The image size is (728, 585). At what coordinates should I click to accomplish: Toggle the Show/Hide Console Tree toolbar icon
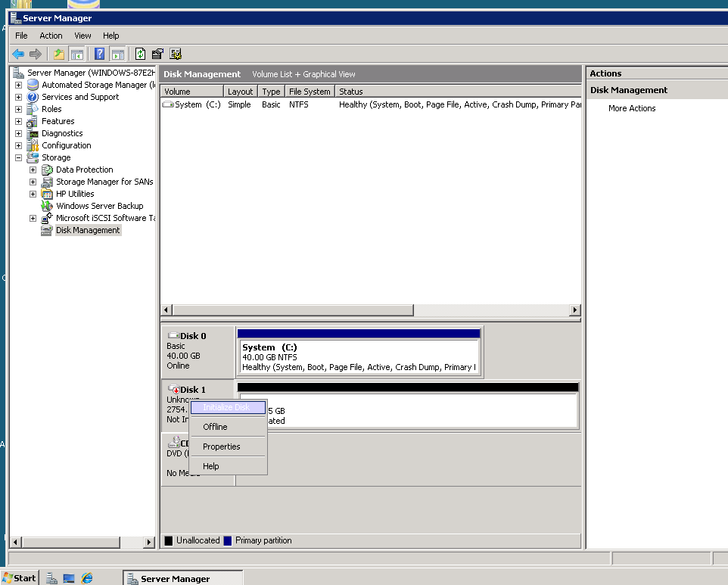76,54
